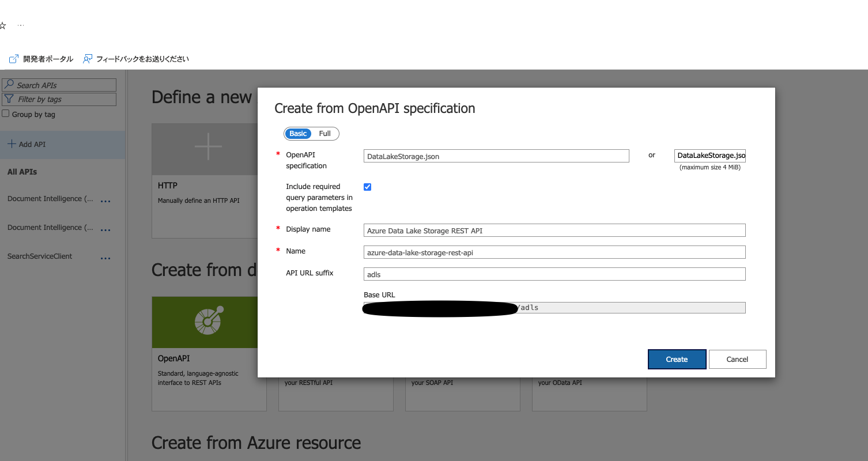Click the feedback person icon
The width and height of the screenshot is (868, 461).
88,59
